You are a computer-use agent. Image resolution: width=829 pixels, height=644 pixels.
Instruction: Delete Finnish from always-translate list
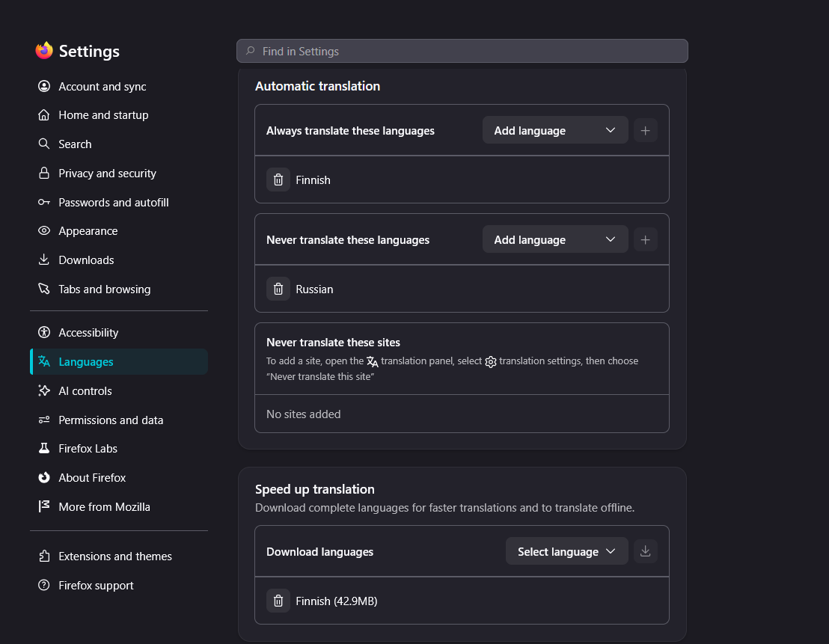click(x=278, y=180)
